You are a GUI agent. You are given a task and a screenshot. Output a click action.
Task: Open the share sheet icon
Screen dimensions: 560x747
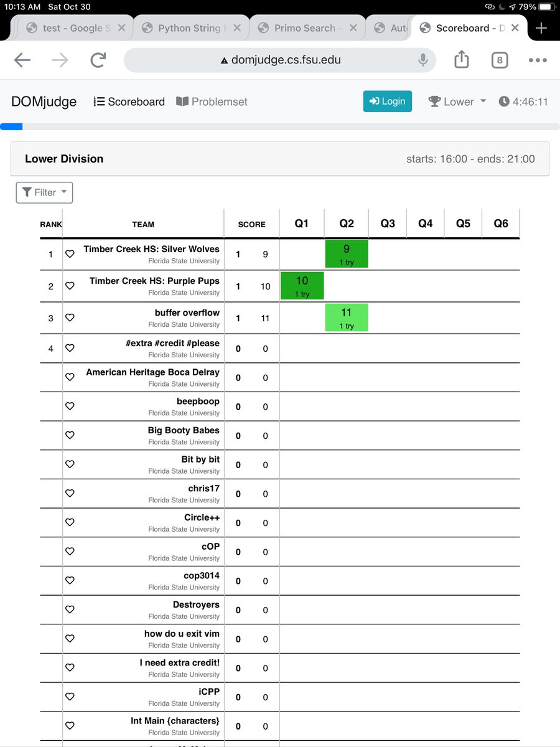click(461, 60)
